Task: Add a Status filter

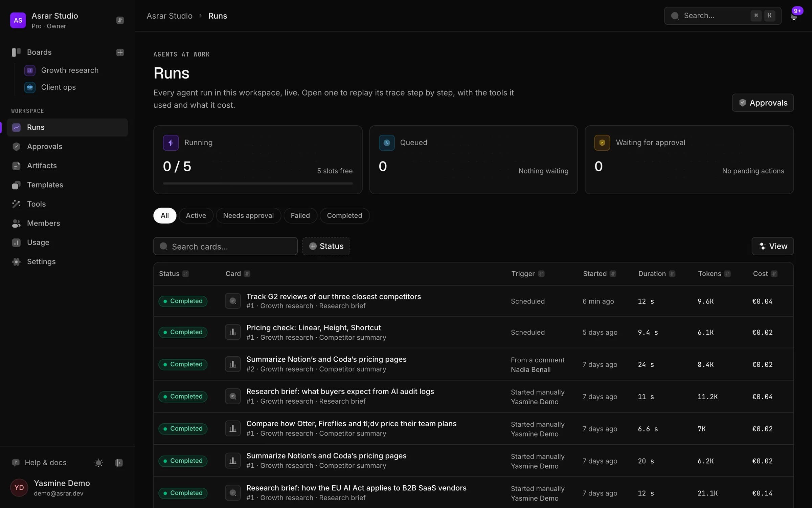Action: point(326,246)
